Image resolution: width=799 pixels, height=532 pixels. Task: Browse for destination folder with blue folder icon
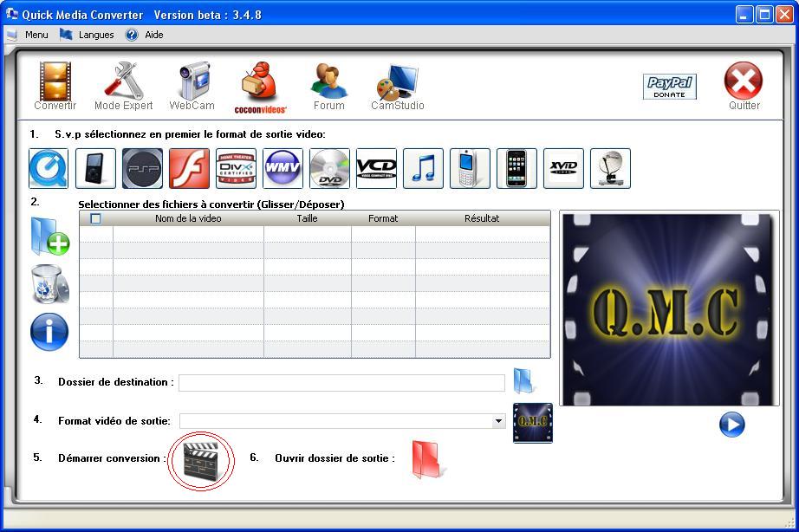point(523,381)
